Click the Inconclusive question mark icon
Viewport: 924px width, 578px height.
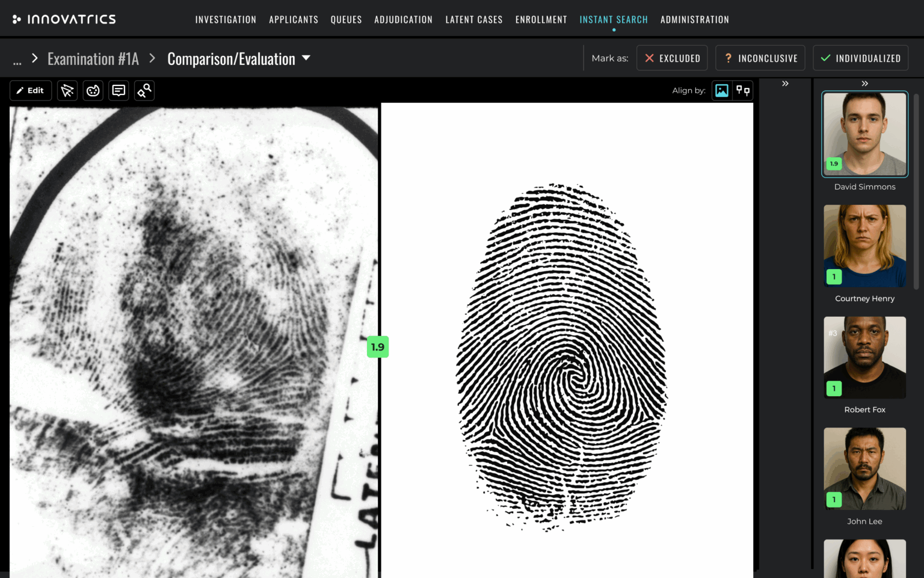point(729,58)
